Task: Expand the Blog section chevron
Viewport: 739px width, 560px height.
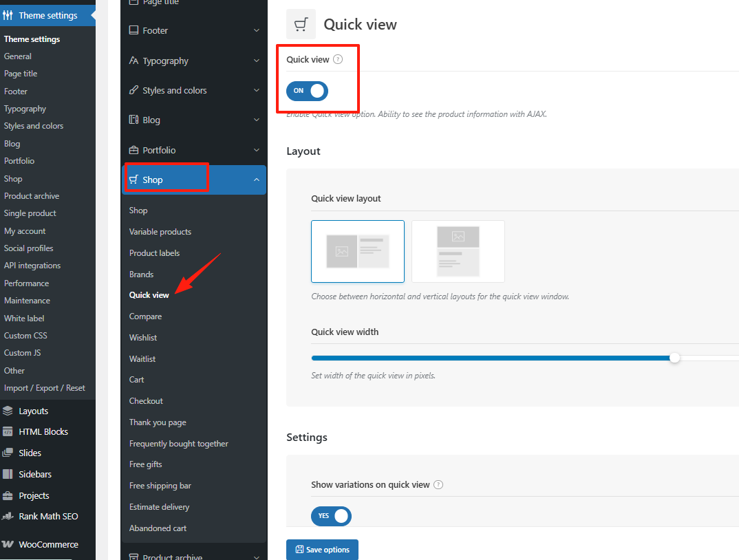Action: click(x=257, y=120)
